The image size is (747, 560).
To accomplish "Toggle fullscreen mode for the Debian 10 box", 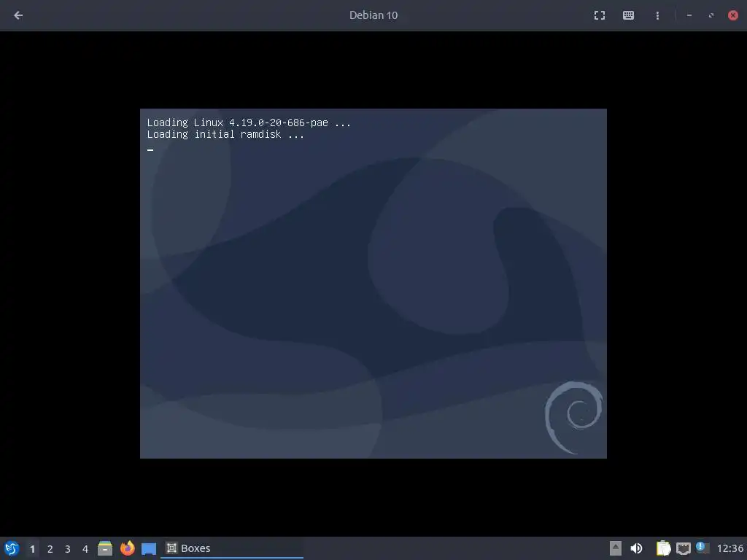I will (x=600, y=15).
